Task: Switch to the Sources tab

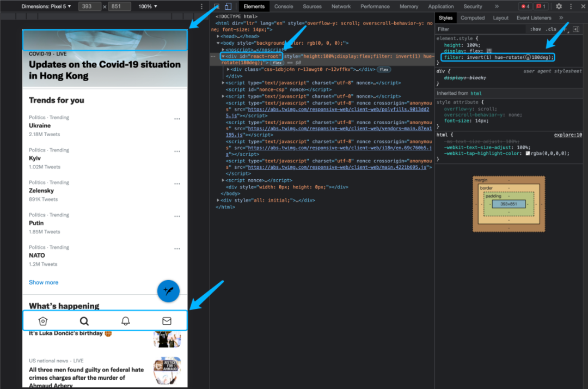Action: 312,7
